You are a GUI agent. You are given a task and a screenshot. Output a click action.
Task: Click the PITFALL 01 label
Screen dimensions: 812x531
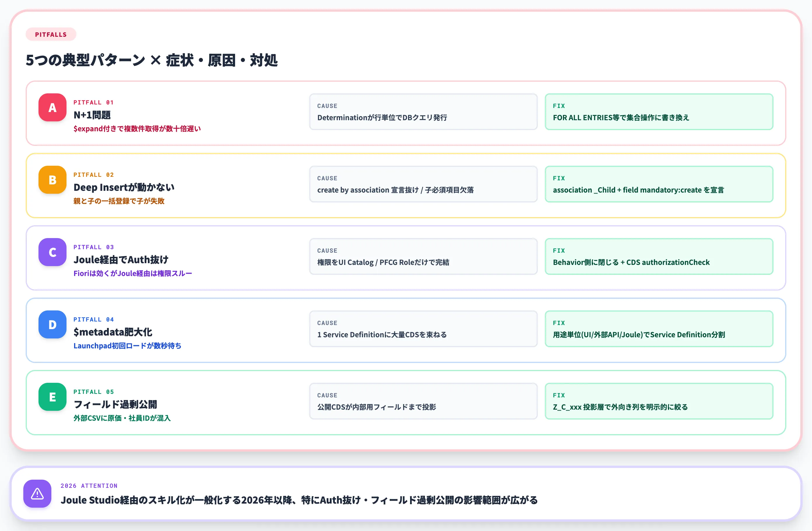click(94, 102)
